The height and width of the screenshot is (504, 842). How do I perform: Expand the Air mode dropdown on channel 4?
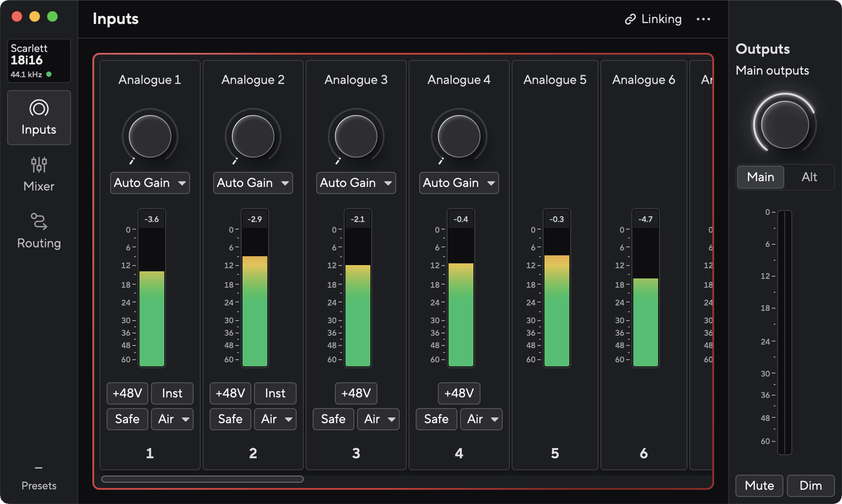point(481,419)
